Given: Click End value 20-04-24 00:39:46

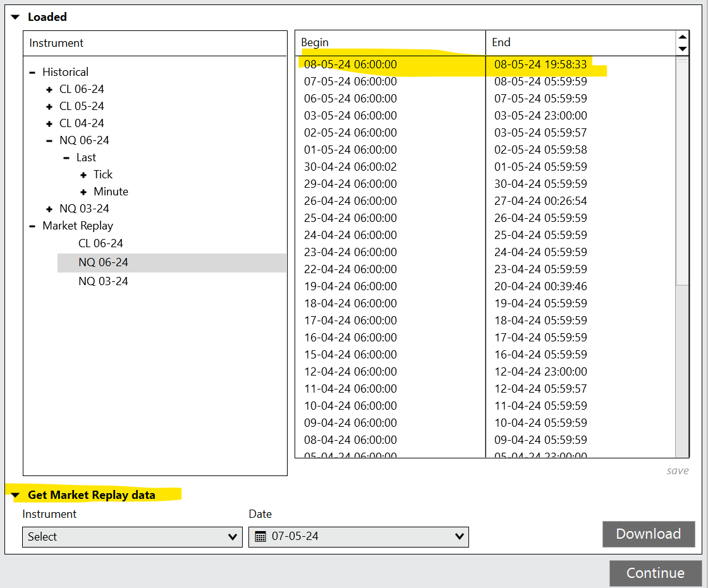Looking at the screenshot, I should [x=540, y=287].
